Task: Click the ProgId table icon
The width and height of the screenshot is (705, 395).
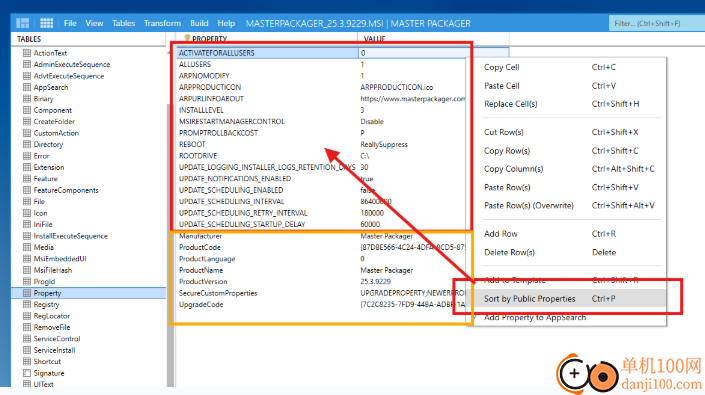Action: click(27, 281)
